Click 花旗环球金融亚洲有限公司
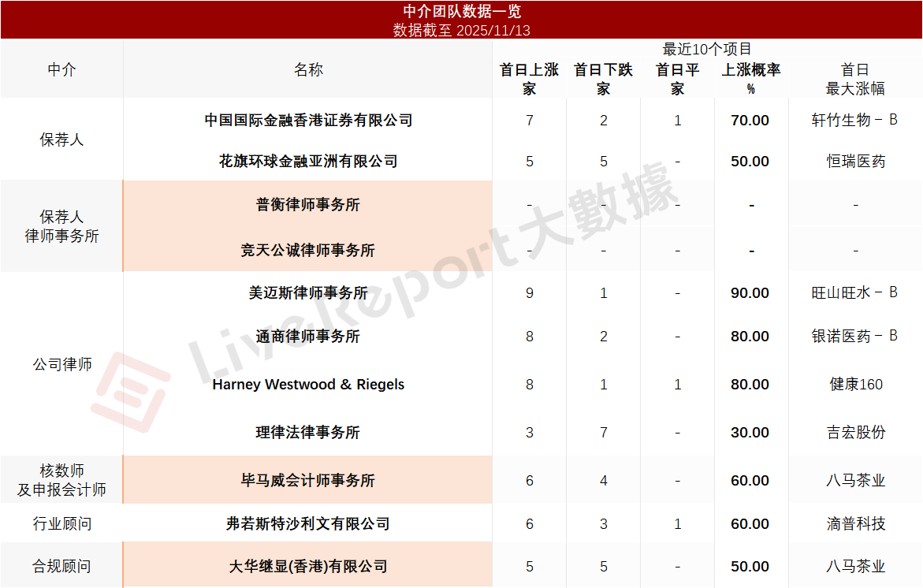Image resolution: width=923 pixels, height=588 pixels. pos(308,162)
